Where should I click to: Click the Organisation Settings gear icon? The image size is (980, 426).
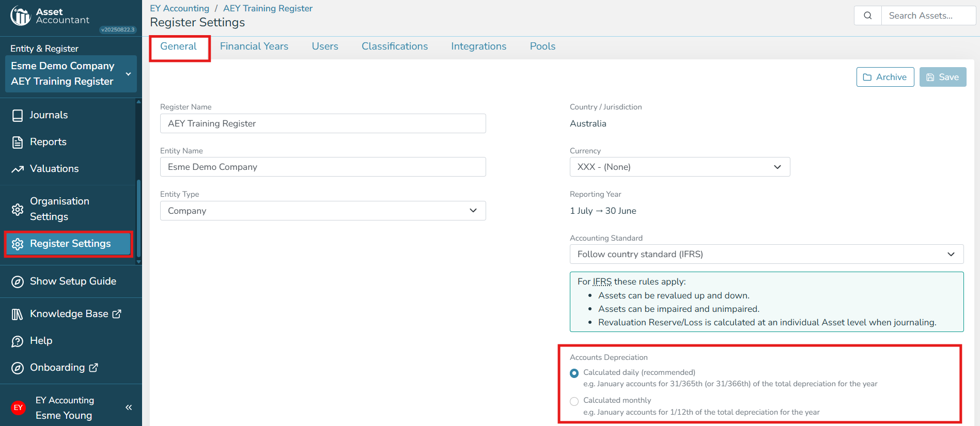(18, 209)
